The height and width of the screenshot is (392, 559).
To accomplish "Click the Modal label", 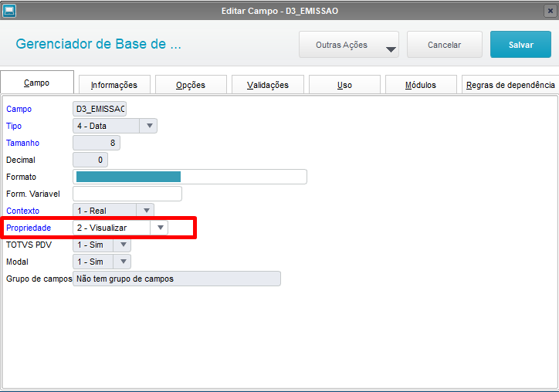I will (x=17, y=262).
